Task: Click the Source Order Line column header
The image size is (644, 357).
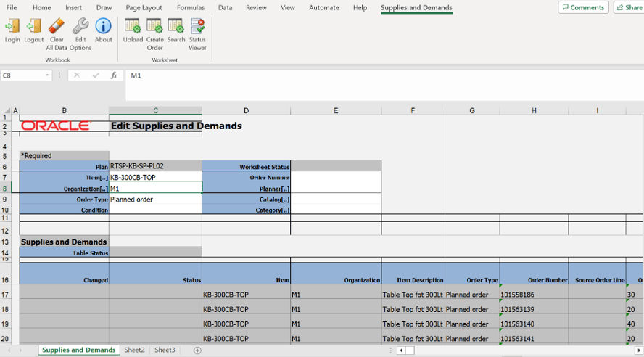Action: tap(597, 274)
